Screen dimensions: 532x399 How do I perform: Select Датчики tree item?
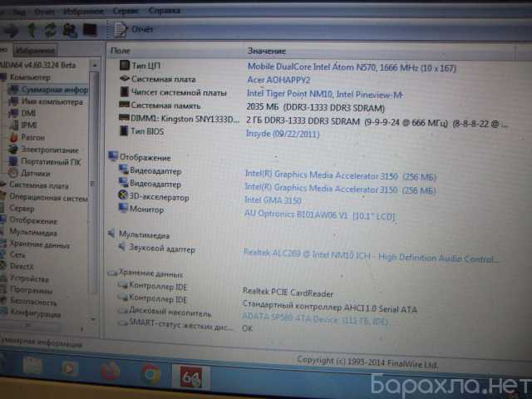click(35, 174)
